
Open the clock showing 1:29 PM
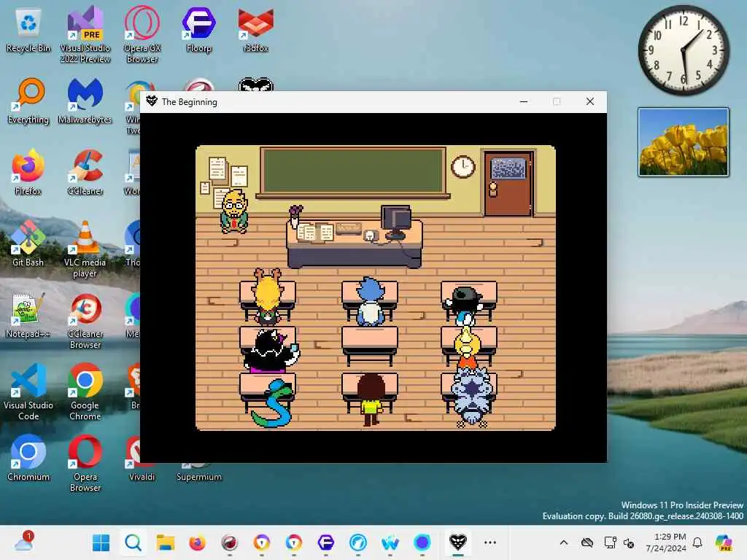tap(666, 542)
